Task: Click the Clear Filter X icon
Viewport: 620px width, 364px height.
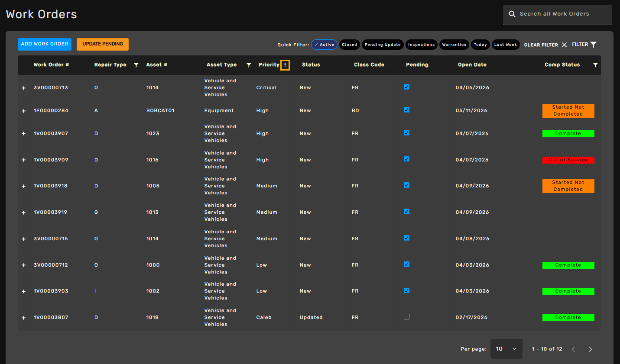Action: 564,45
